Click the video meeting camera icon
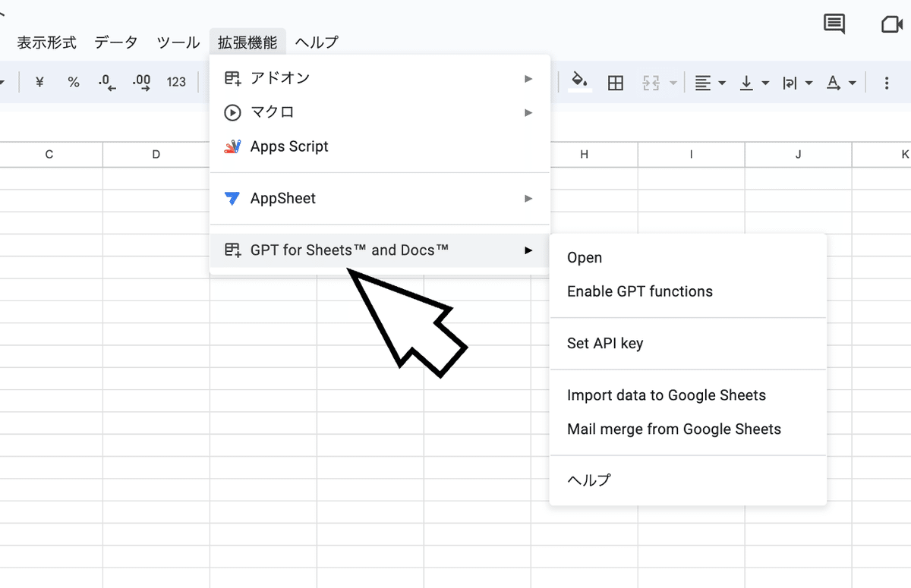911x588 pixels. click(x=892, y=24)
